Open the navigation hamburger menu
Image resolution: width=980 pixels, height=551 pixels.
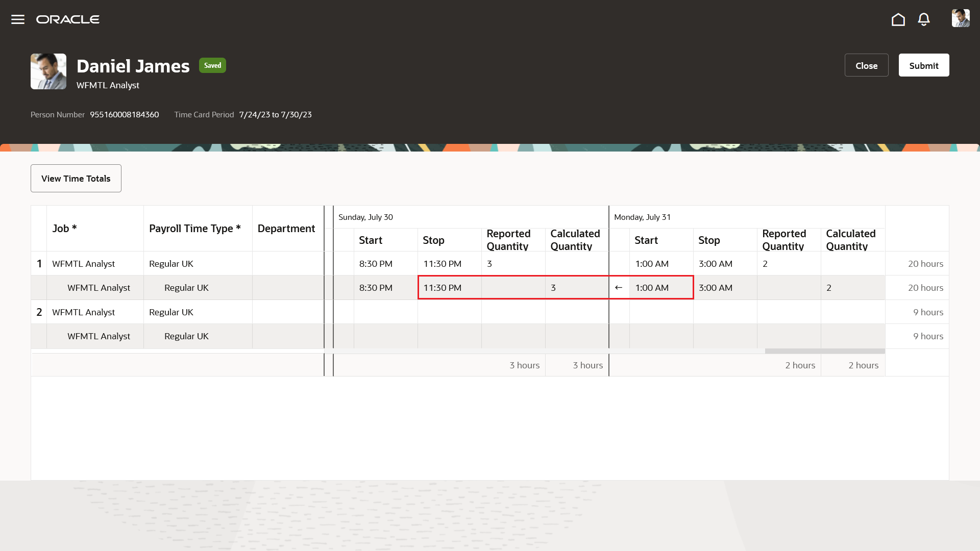click(x=17, y=19)
